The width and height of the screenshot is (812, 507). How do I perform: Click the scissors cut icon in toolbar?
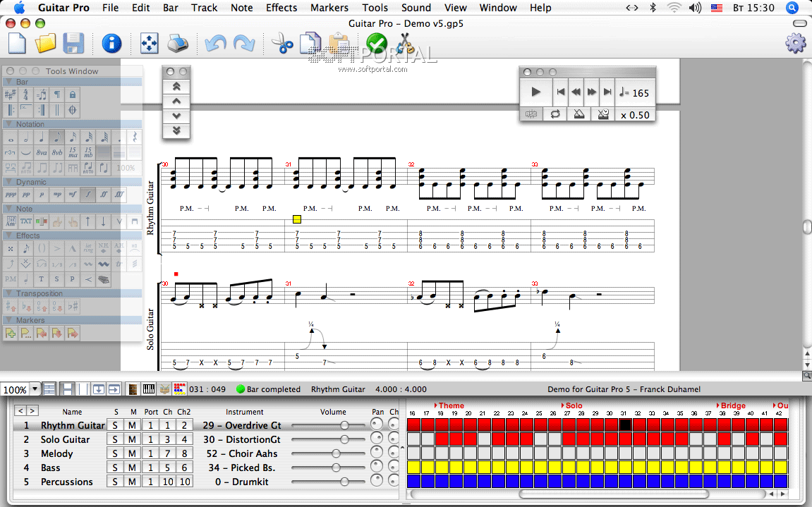(x=282, y=44)
